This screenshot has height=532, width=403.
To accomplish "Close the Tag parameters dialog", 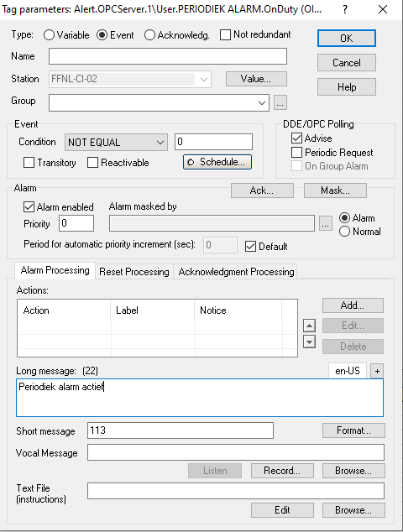I will tap(383, 9).
